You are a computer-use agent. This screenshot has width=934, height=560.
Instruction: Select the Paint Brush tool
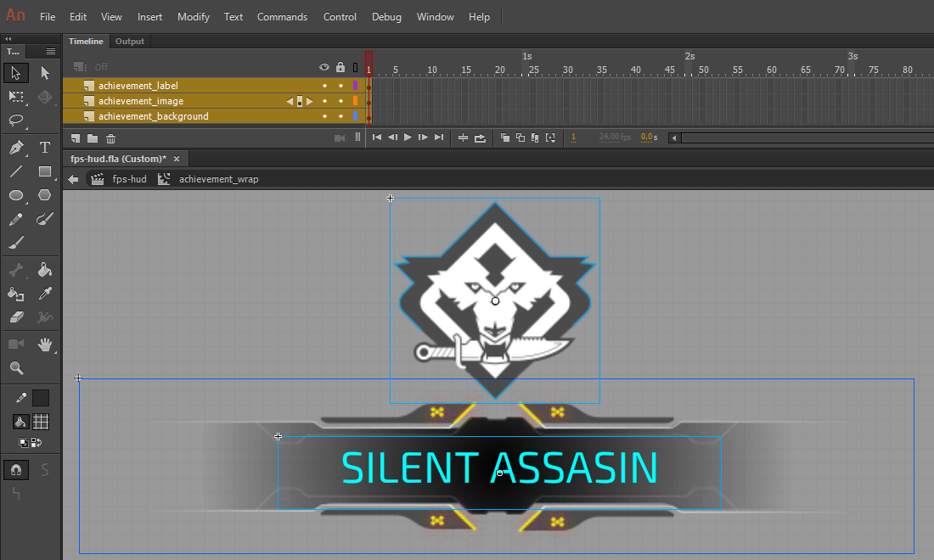click(45, 219)
